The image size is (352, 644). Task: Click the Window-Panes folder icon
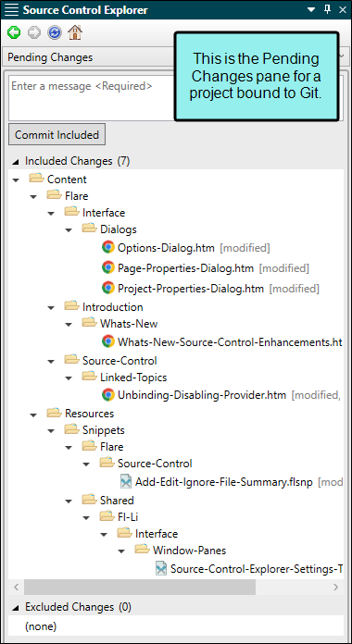[x=142, y=549]
